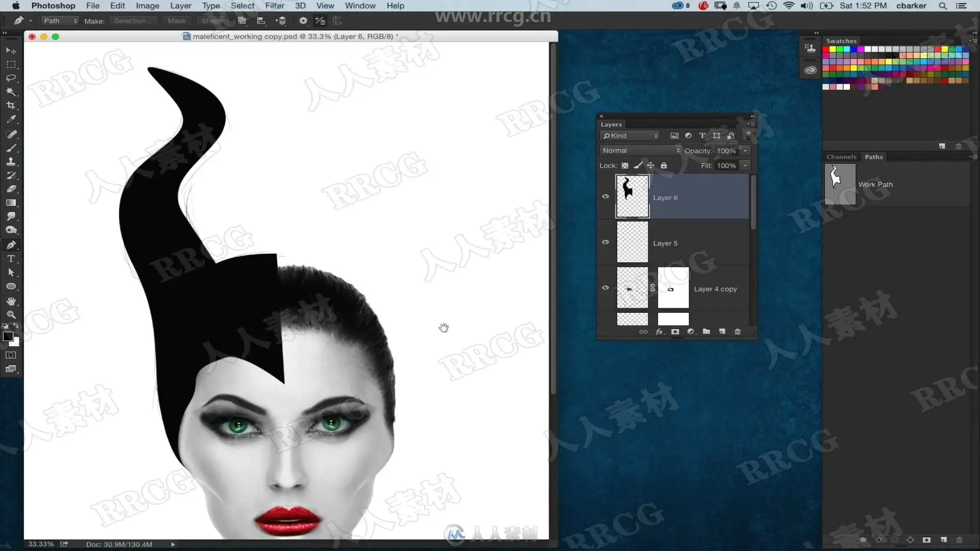Click the path operations icon in options bar

click(242, 21)
